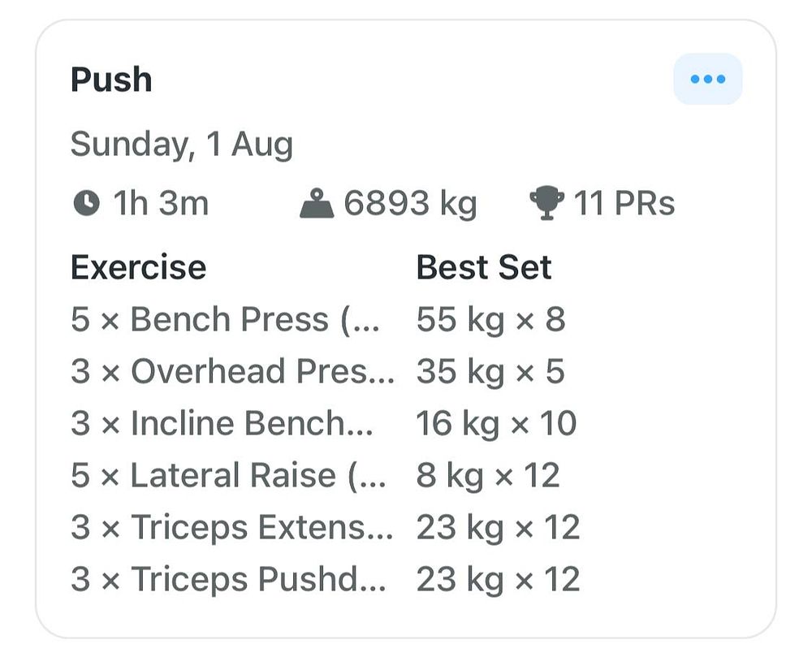812x657 pixels.
Task: Select the 8 kg × 12 best set
Action: click(488, 476)
